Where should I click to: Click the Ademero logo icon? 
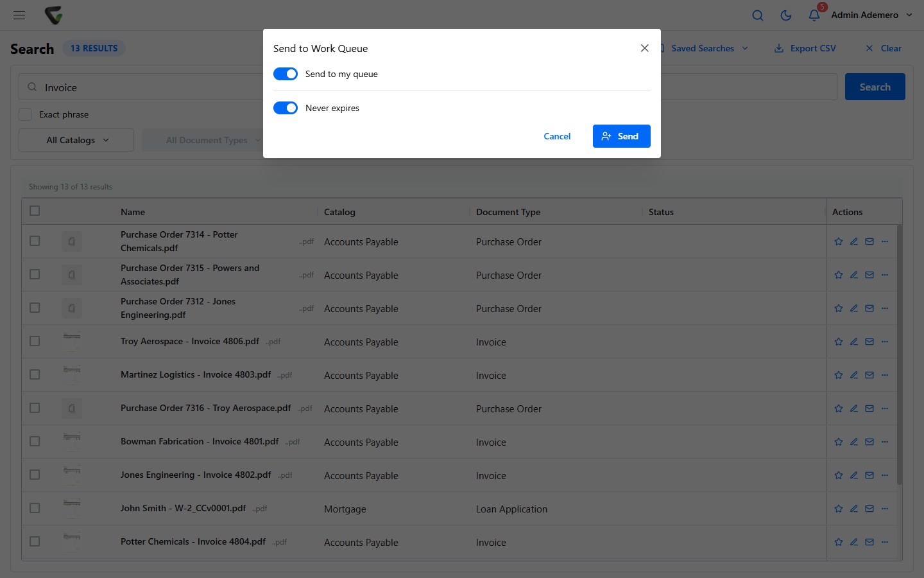[x=54, y=15]
